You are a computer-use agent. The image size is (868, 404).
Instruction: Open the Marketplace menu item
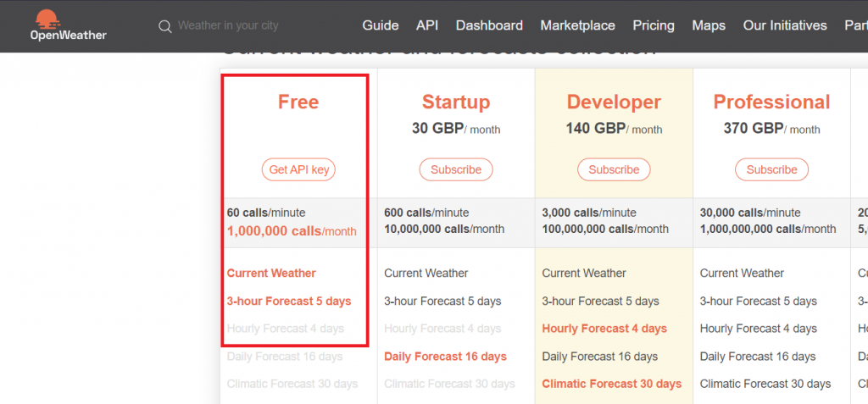(577, 25)
